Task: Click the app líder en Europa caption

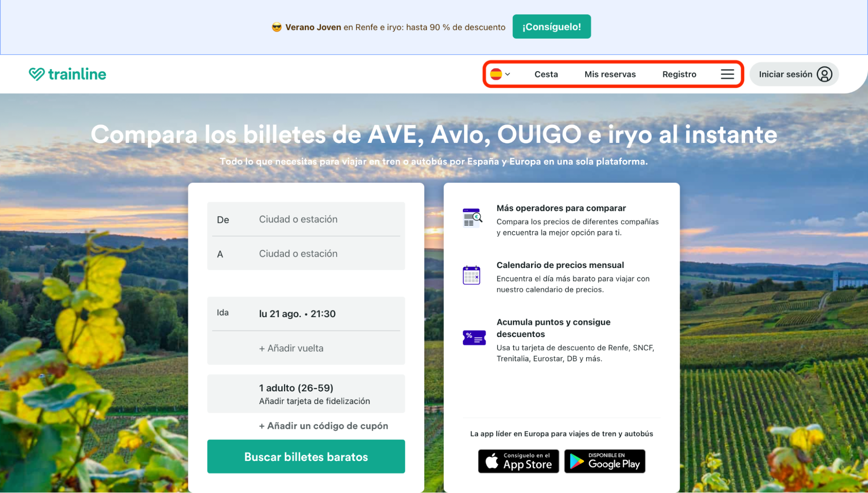Action: [561, 433]
